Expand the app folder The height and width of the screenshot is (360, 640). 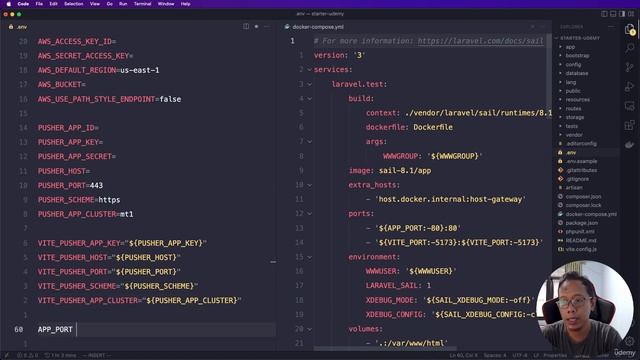[x=570, y=47]
